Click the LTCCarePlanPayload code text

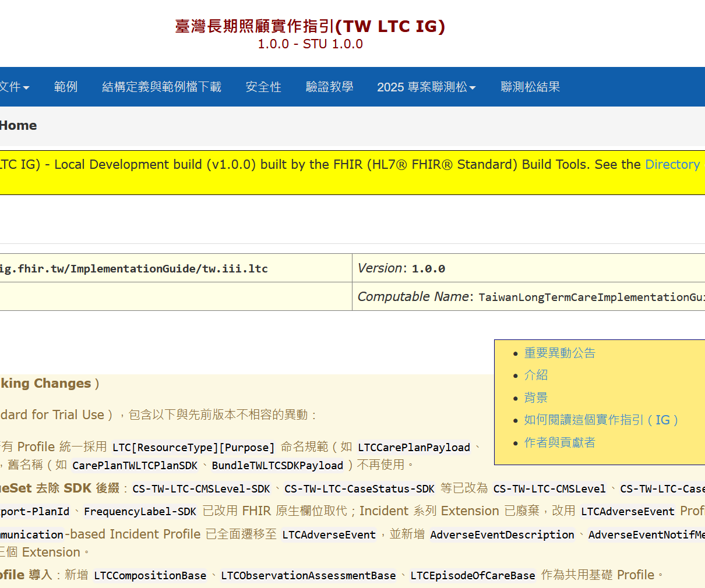tap(414, 448)
